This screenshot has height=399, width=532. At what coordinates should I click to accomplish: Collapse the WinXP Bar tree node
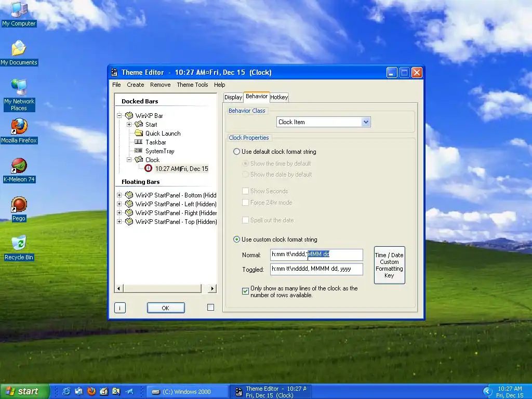[119, 116]
